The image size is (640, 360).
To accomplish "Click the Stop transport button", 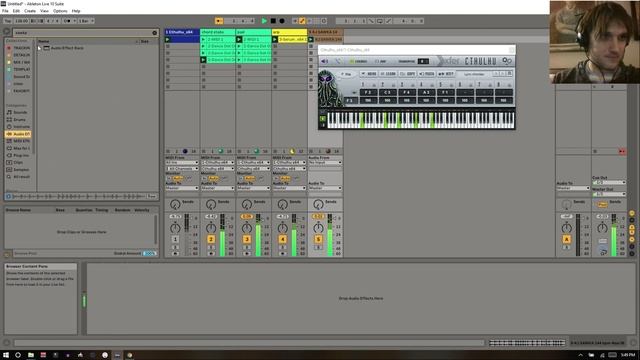I will pyautogui.click(x=273, y=21).
